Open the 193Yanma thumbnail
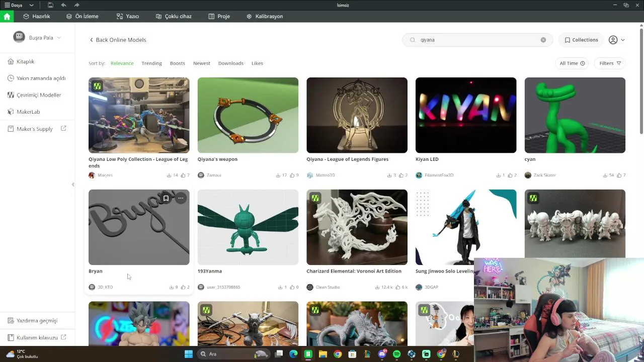The height and width of the screenshot is (362, 644). [x=248, y=227]
